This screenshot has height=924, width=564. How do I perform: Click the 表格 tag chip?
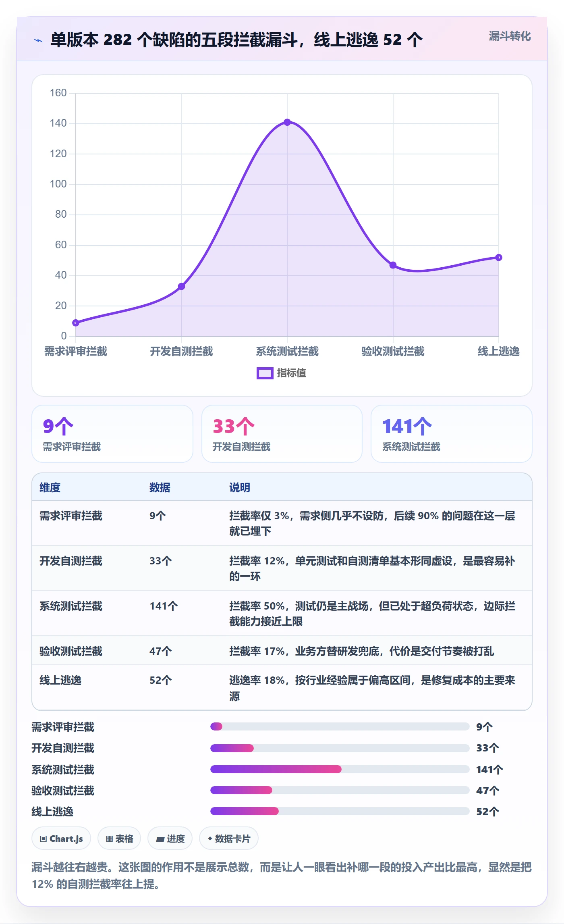tap(119, 839)
